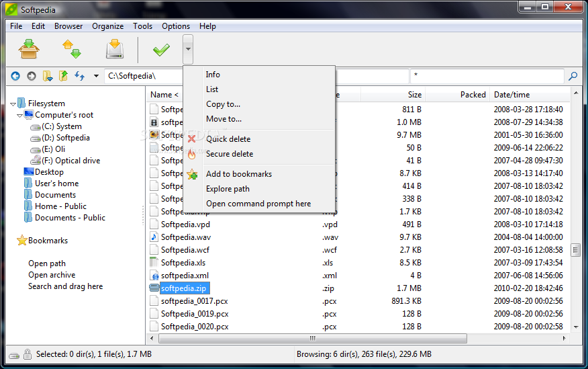Click the refresh arrows icon
588x369 pixels.
tap(79, 76)
